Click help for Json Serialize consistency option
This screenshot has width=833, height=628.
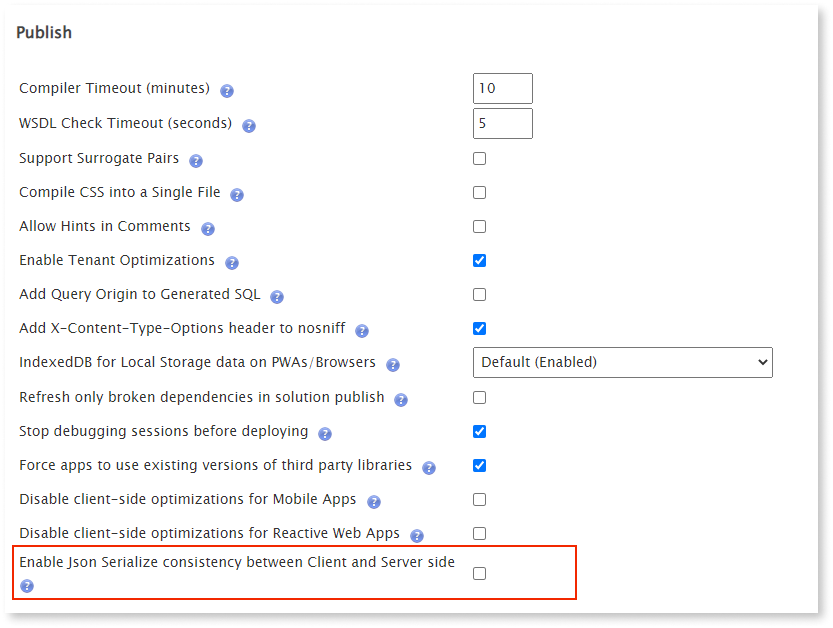[x=27, y=586]
